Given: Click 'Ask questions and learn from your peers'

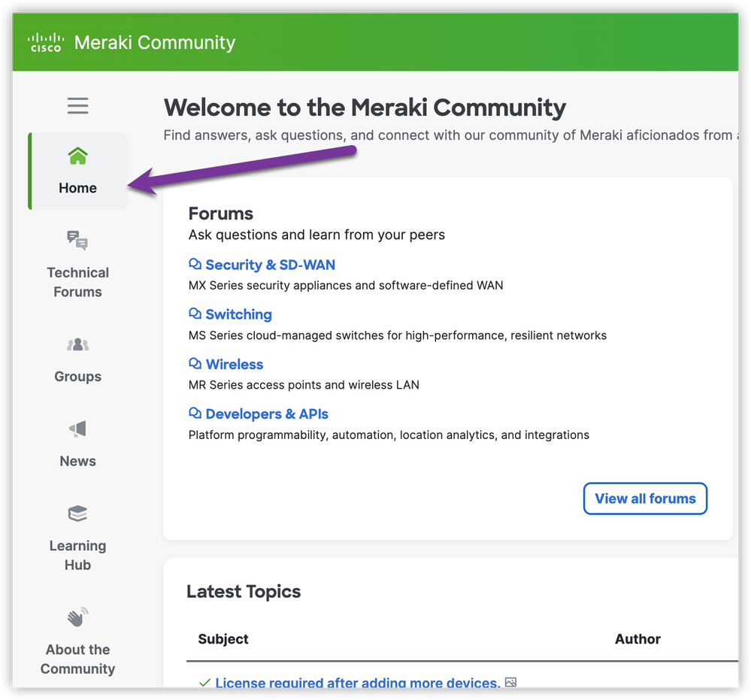Looking at the screenshot, I should tap(316, 235).
